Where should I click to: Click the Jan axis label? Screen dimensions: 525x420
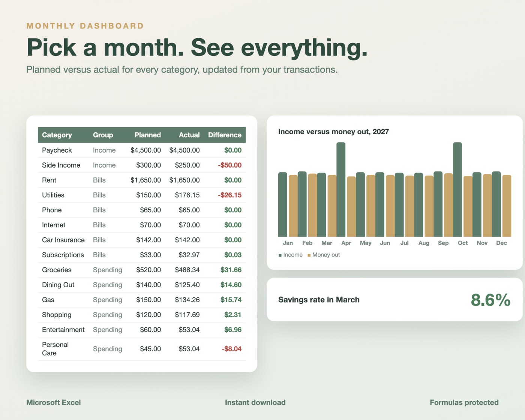tap(288, 243)
